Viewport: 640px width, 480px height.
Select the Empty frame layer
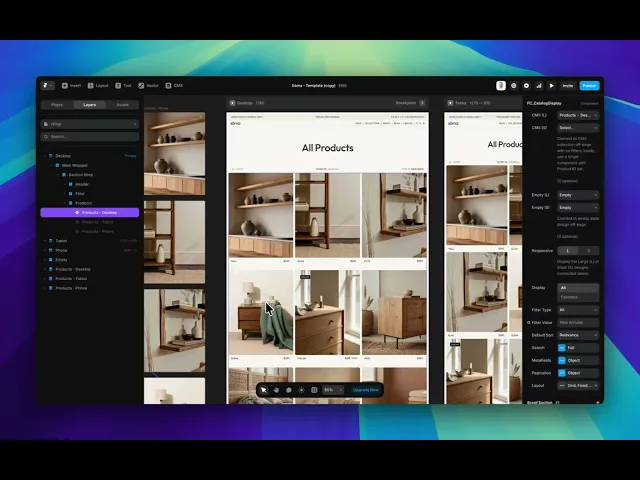point(61,260)
